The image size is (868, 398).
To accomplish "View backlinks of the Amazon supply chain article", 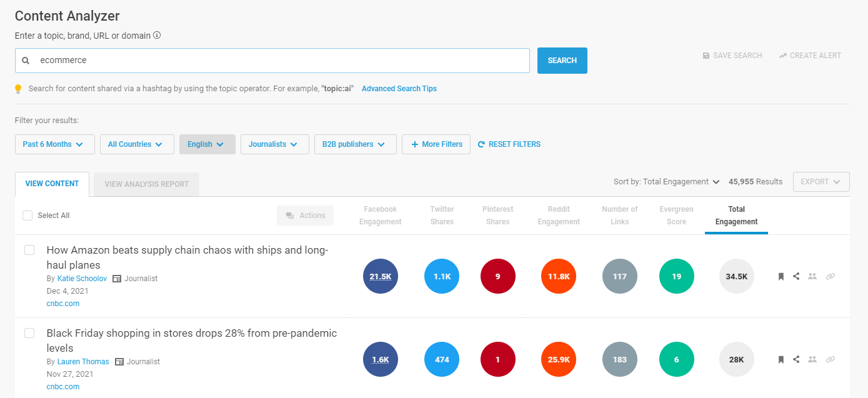I will pyautogui.click(x=831, y=276).
